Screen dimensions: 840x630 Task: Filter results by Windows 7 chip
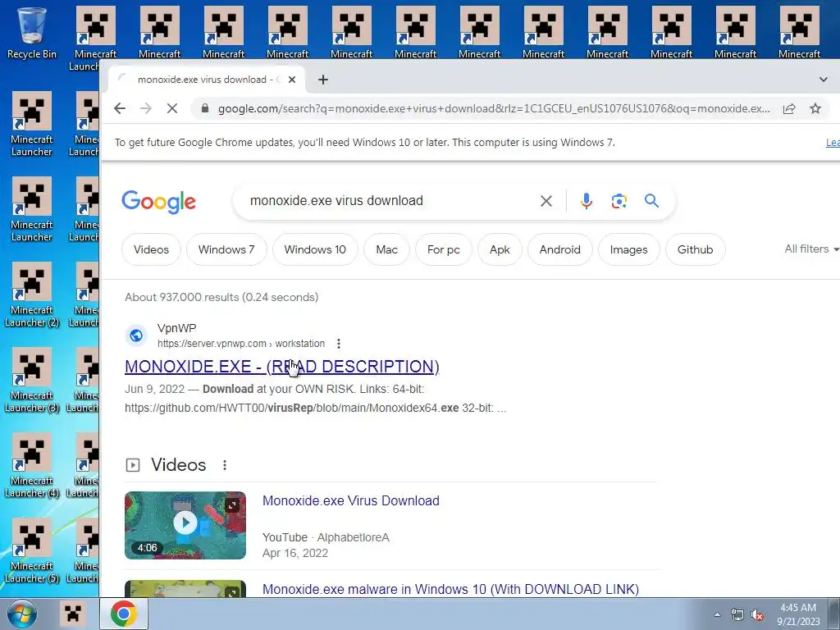pyautogui.click(x=226, y=249)
